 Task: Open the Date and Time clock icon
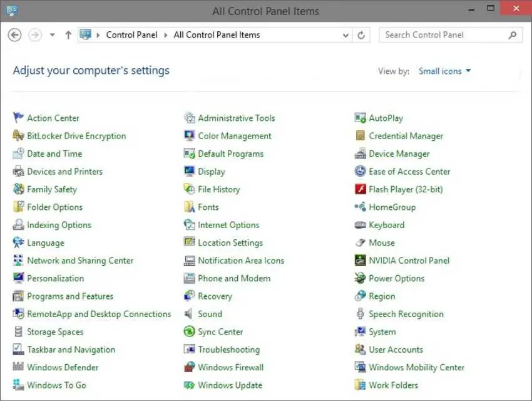(x=18, y=154)
